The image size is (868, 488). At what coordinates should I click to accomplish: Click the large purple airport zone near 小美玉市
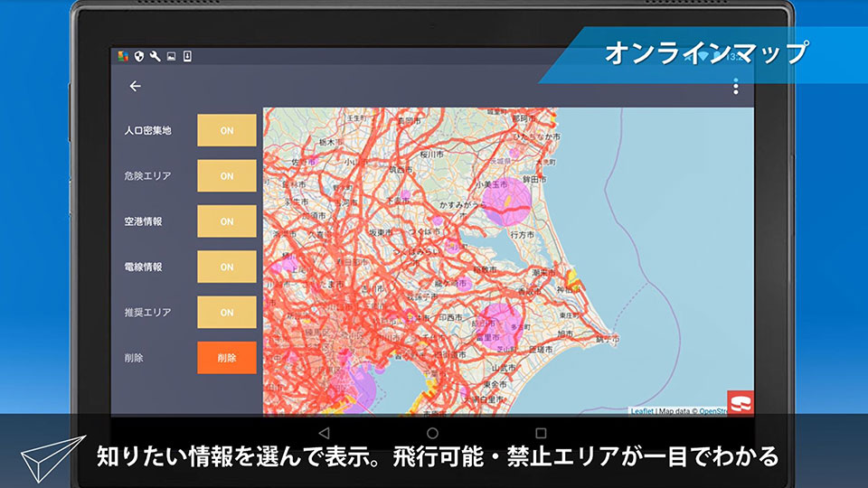pos(506,200)
